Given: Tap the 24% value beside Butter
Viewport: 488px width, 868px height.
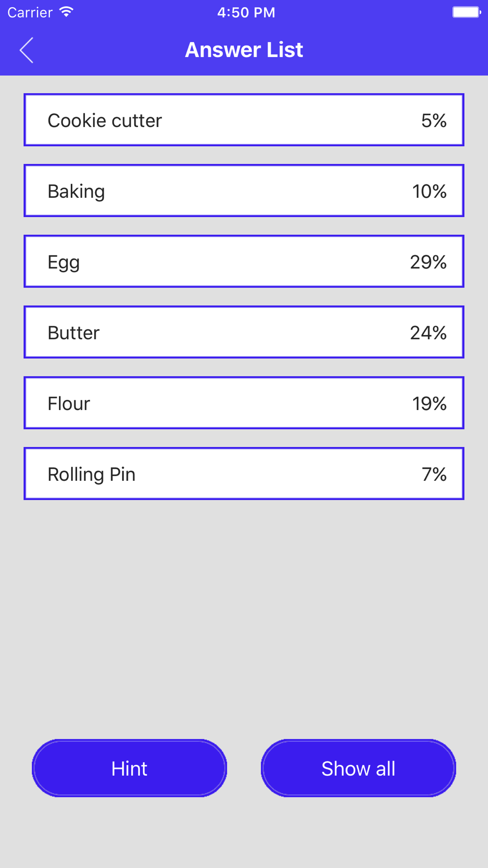Looking at the screenshot, I should pos(428,333).
